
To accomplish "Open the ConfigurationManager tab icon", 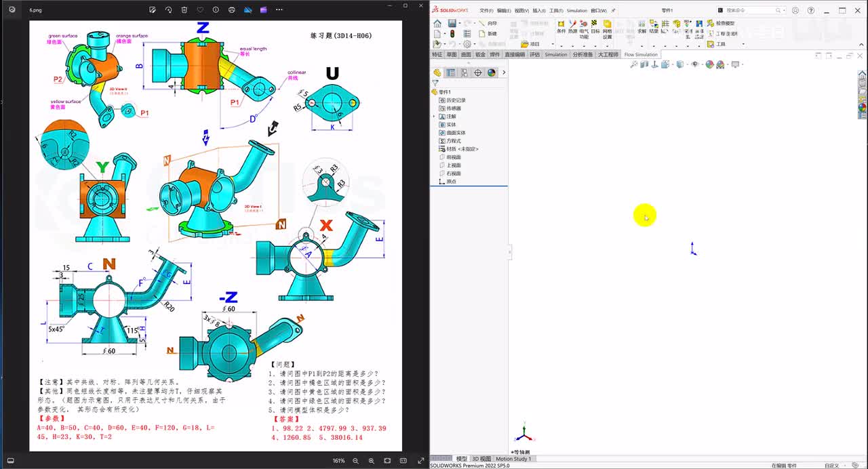I will tap(465, 73).
